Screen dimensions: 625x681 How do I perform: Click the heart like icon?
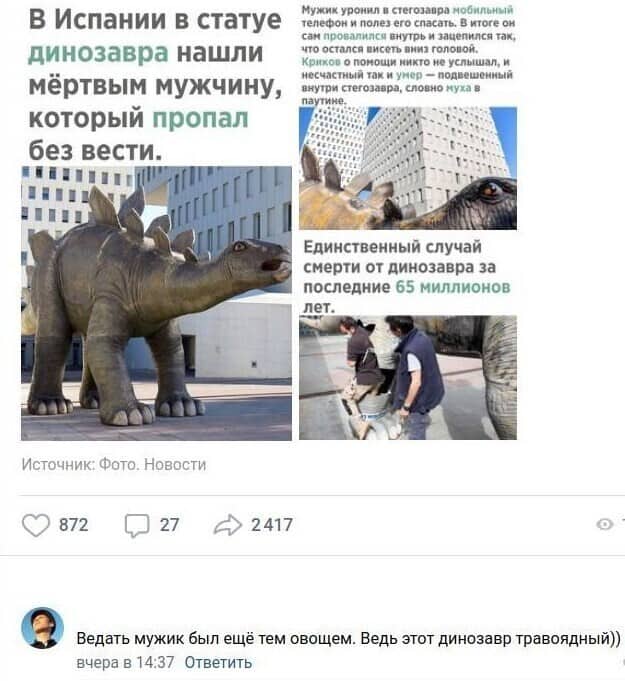(x=36, y=525)
